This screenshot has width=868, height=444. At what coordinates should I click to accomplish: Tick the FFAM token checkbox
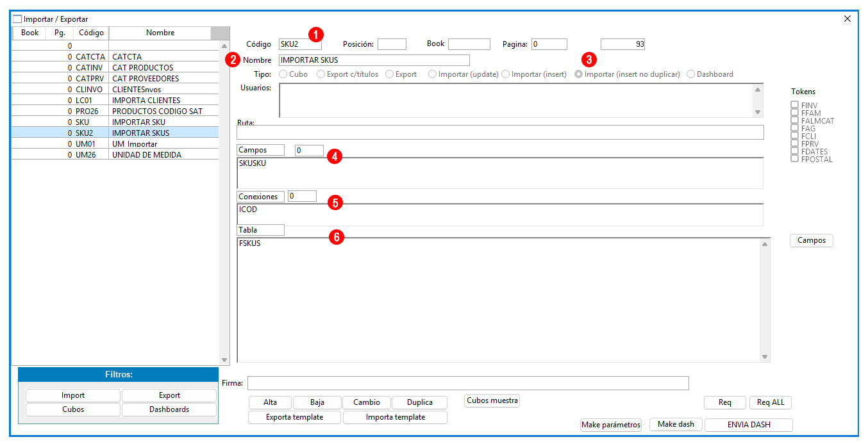coord(795,113)
